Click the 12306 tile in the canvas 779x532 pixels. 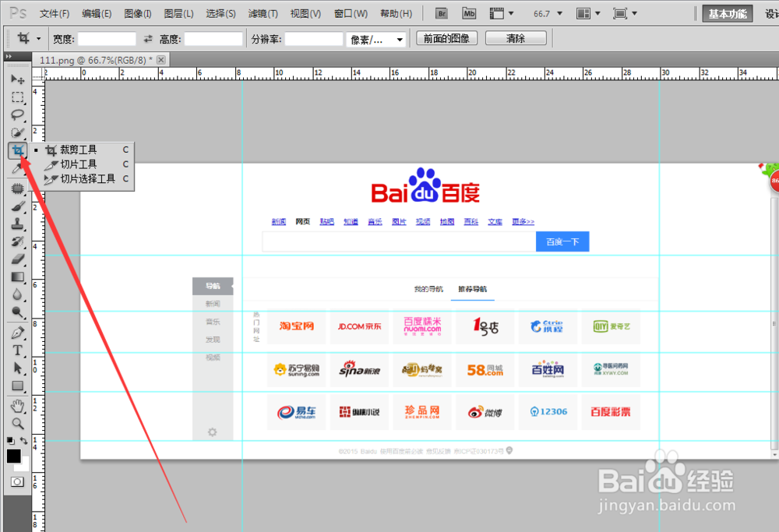[548, 412]
